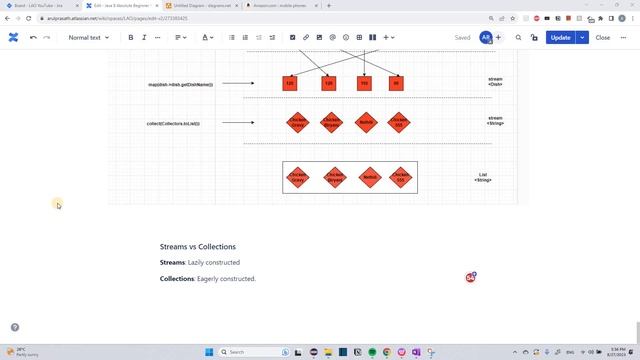Open the text color picker
The image size is (640, 360).
[x=207, y=38]
